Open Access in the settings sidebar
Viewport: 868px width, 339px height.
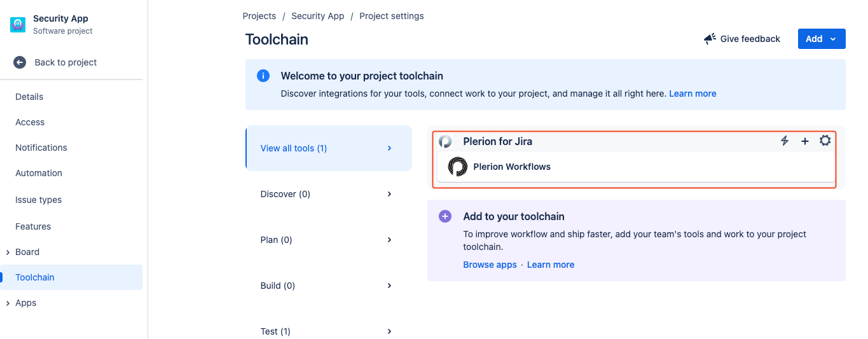click(30, 122)
